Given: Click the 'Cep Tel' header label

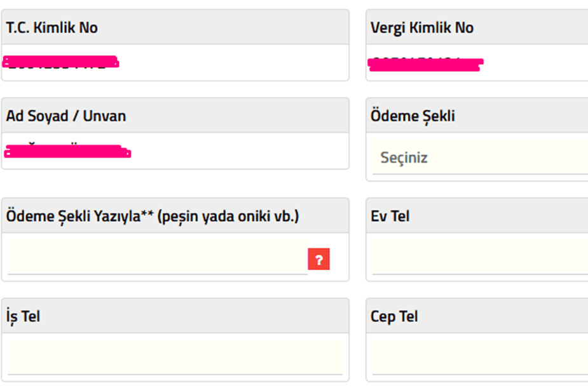Looking at the screenshot, I should (394, 316).
